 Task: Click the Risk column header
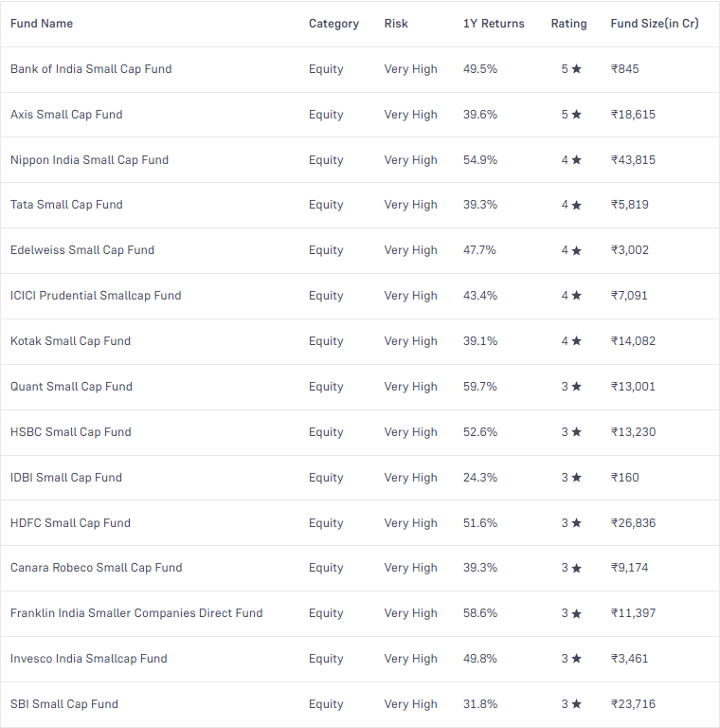396,24
